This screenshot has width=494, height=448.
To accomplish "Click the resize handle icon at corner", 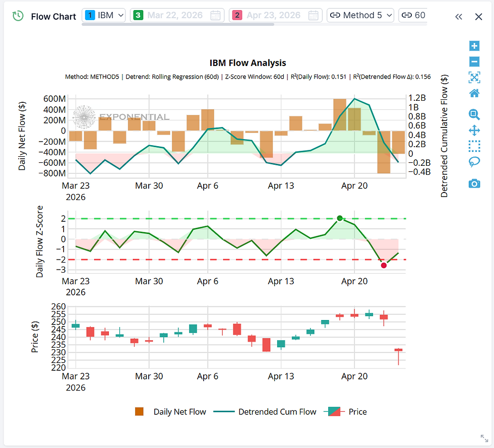I will 484,438.
